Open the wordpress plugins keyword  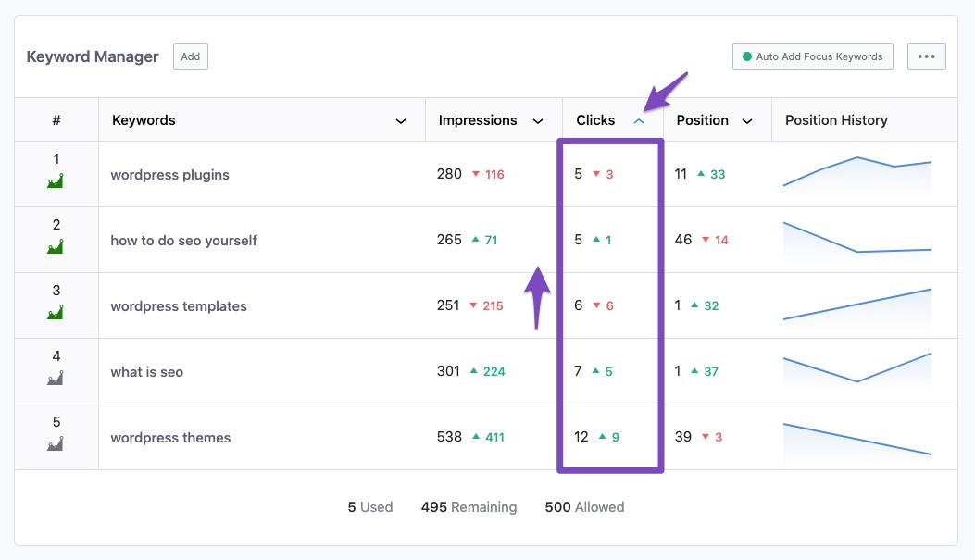[169, 175]
